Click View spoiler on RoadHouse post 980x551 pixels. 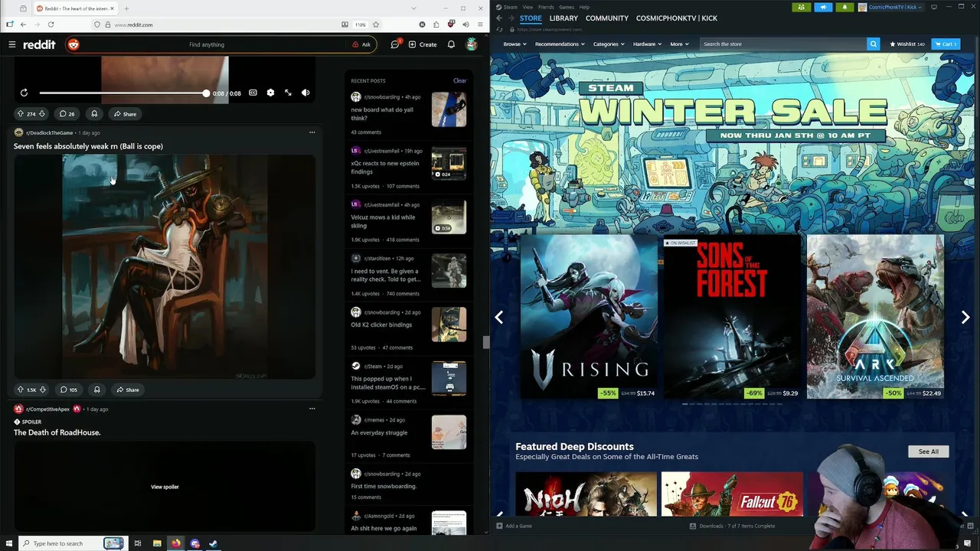[x=165, y=487]
